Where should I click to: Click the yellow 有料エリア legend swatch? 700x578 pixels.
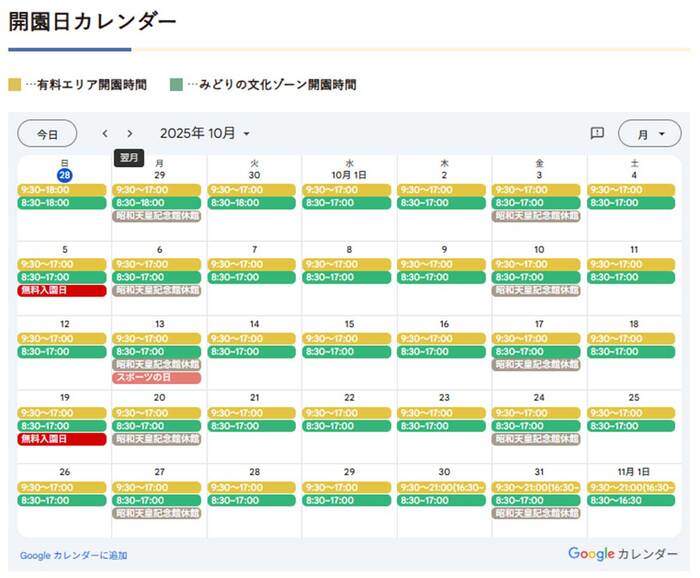(x=14, y=85)
